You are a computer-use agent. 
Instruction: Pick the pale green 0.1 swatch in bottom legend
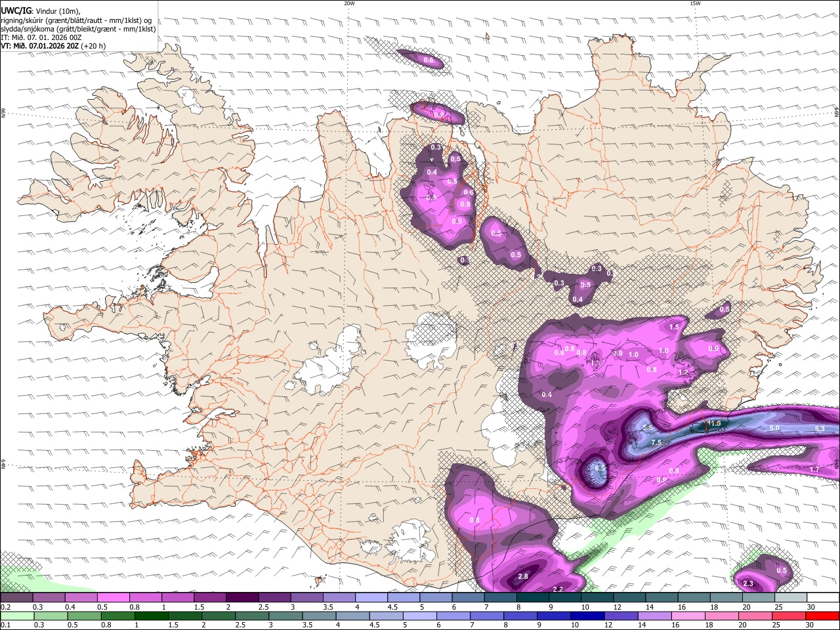pyautogui.click(x=17, y=616)
